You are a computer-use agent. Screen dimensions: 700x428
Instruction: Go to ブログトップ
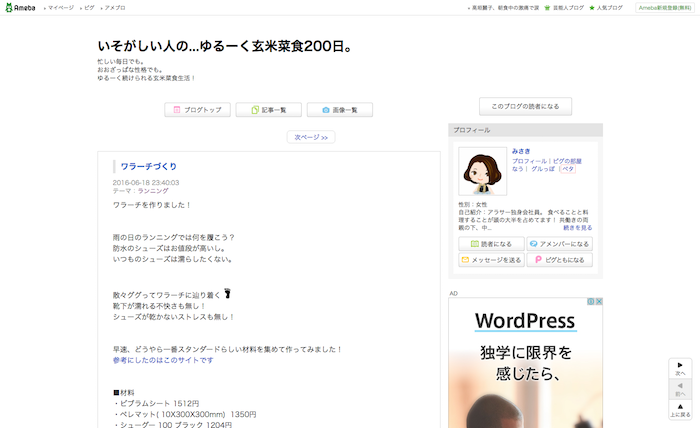click(197, 110)
